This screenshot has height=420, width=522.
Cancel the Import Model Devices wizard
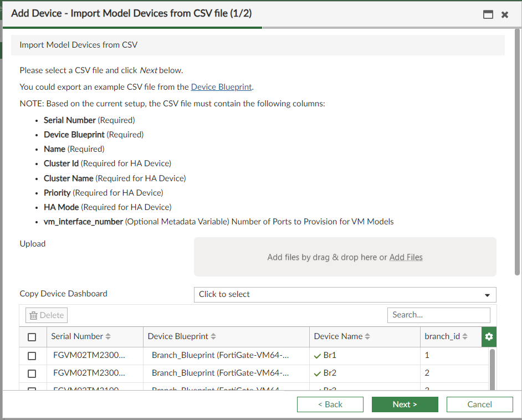click(479, 404)
